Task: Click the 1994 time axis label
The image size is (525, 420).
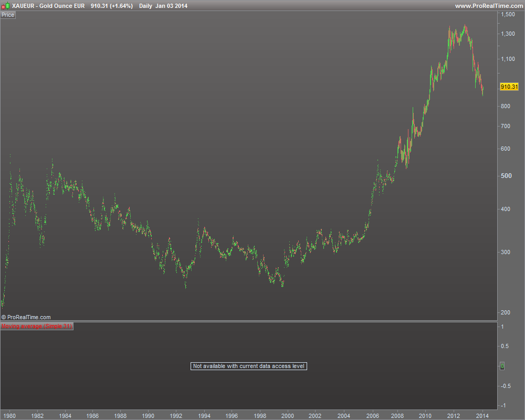Action: point(204,416)
